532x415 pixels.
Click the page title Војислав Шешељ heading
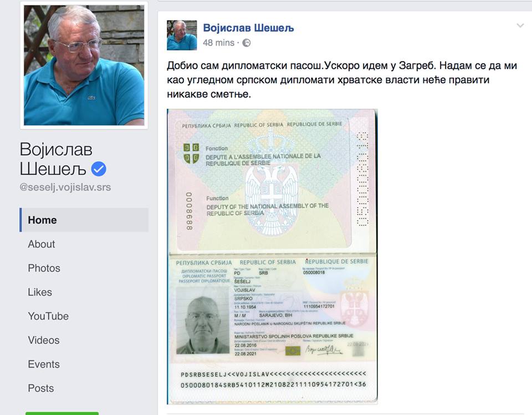point(56,159)
